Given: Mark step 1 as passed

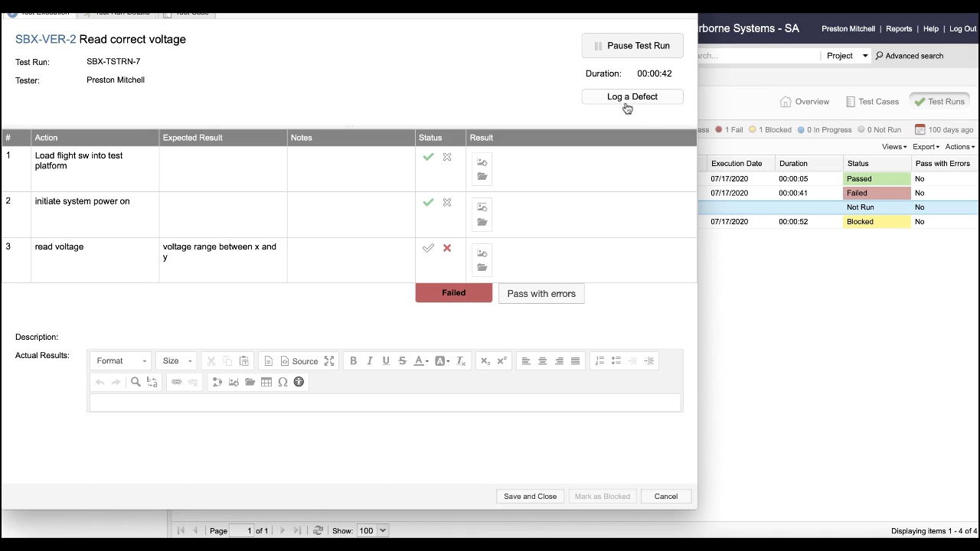Looking at the screenshot, I should pyautogui.click(x=428, y=157).
